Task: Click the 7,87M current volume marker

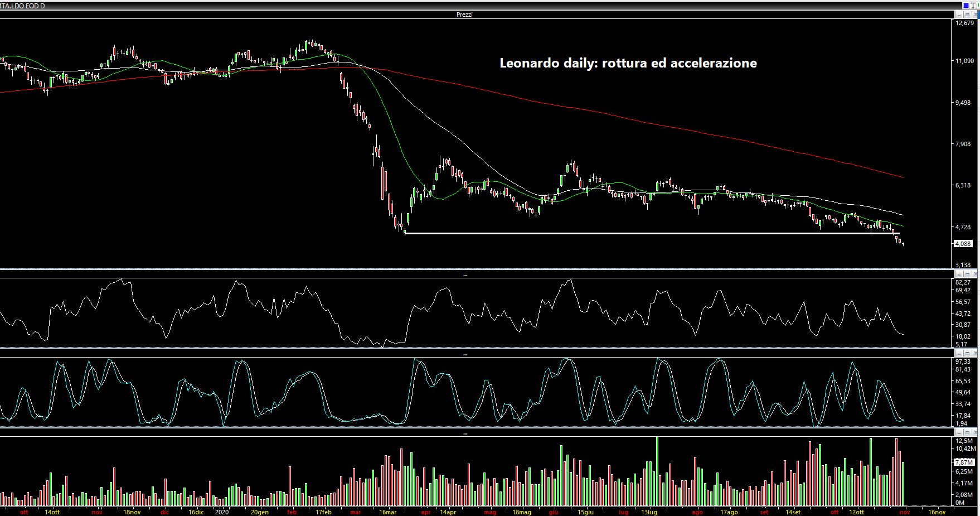Action: [963, 462]
